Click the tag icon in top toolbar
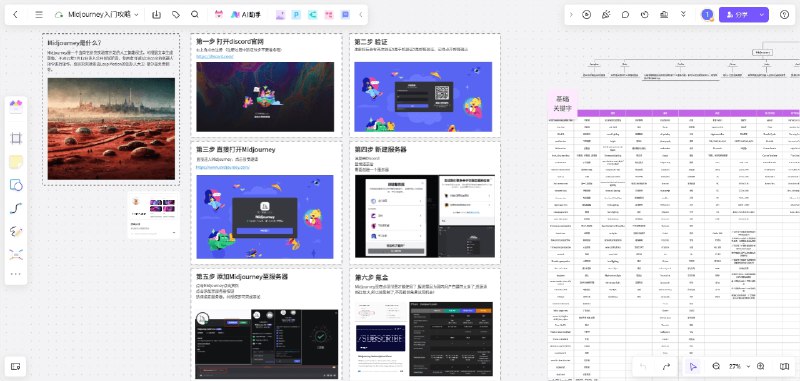The height and width of the screenshot is (381, 800). click(176, 15)
